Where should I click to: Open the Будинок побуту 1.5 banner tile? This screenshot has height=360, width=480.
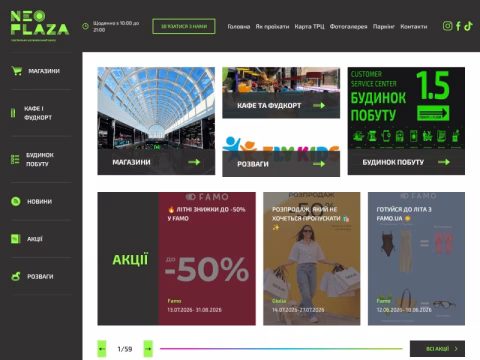[x=406, y=121]
